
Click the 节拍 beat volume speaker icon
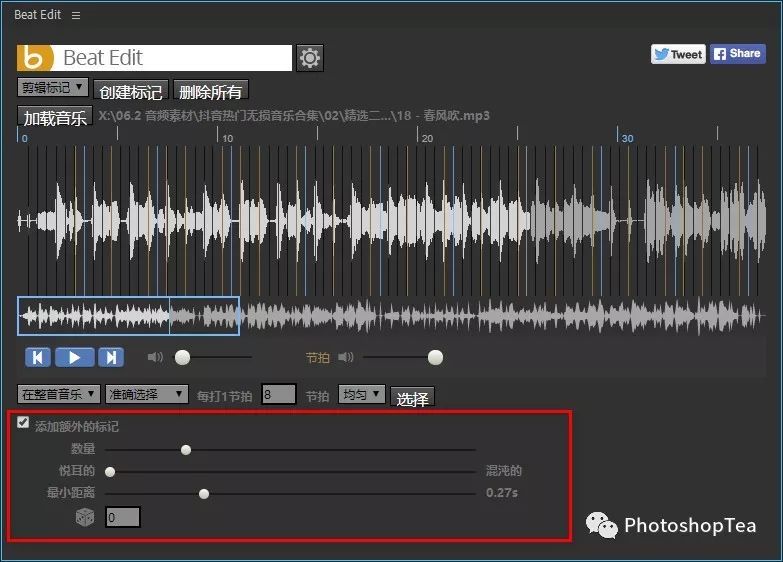point(346,357)
